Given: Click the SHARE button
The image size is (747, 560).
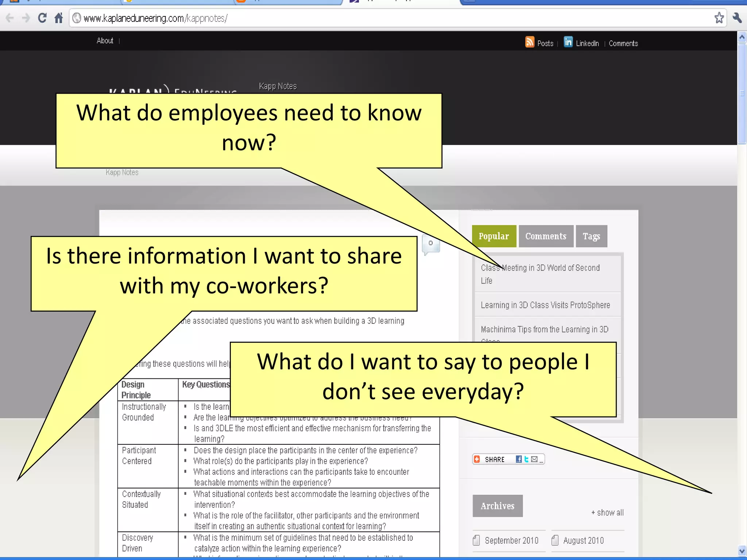Looking at the screenshot, I should (508, 459).
